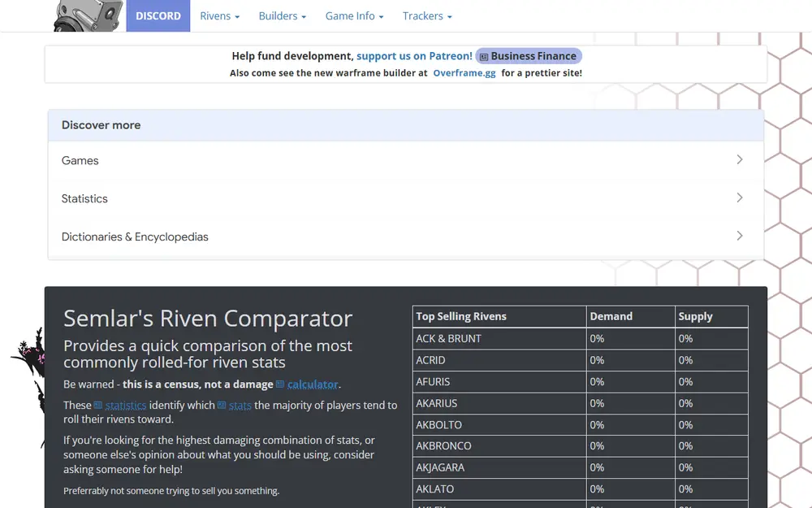Select the AKBOLTO riven cell
Image resolution: width=812 pixels, height=508 pixels.
[x=499, y=424]
